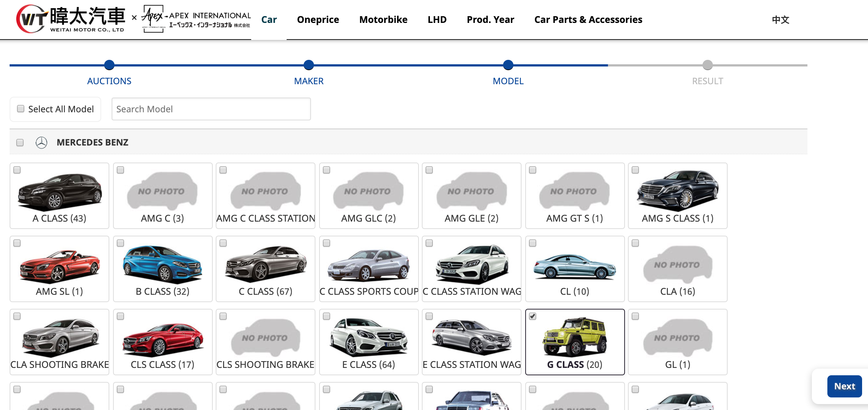Click the RESULT step label
The image size is (868, 410).
[708, 81]
